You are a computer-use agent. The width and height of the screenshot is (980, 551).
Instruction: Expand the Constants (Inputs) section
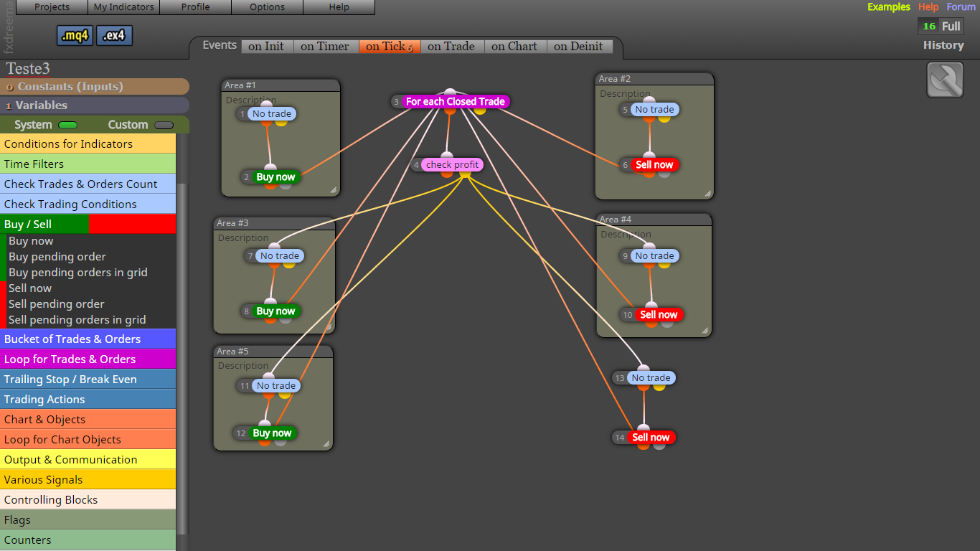pos(95,87)
